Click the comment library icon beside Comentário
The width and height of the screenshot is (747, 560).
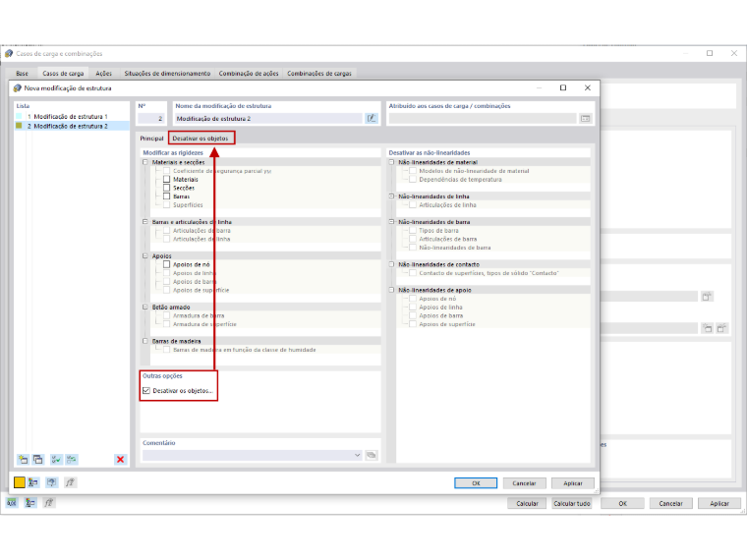372,455
